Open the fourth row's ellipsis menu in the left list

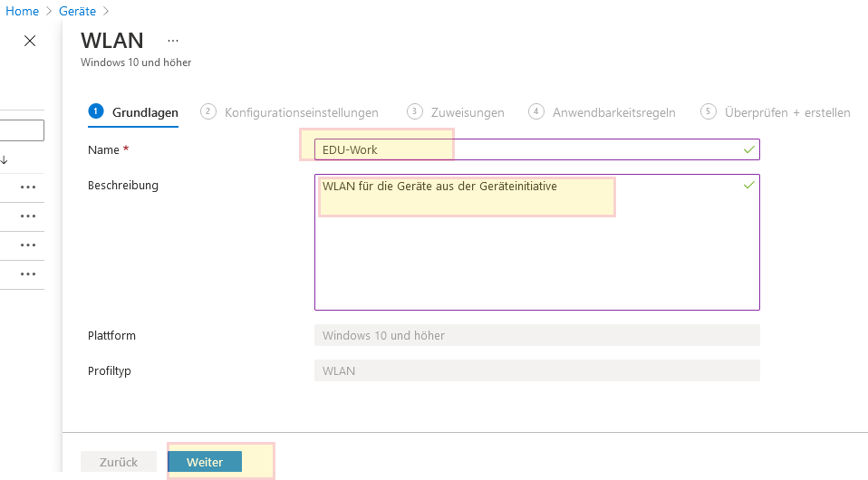coord(28,274)
